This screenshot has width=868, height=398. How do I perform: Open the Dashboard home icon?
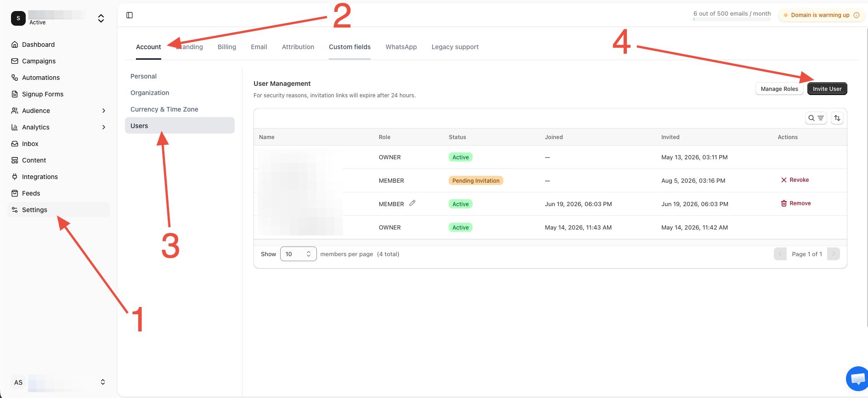click(x=15, y=45)
